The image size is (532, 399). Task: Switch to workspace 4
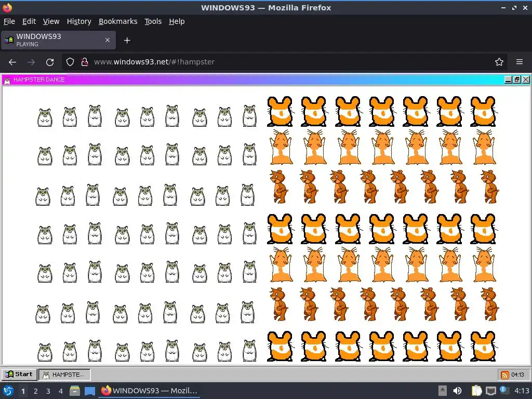click(61, 391)
